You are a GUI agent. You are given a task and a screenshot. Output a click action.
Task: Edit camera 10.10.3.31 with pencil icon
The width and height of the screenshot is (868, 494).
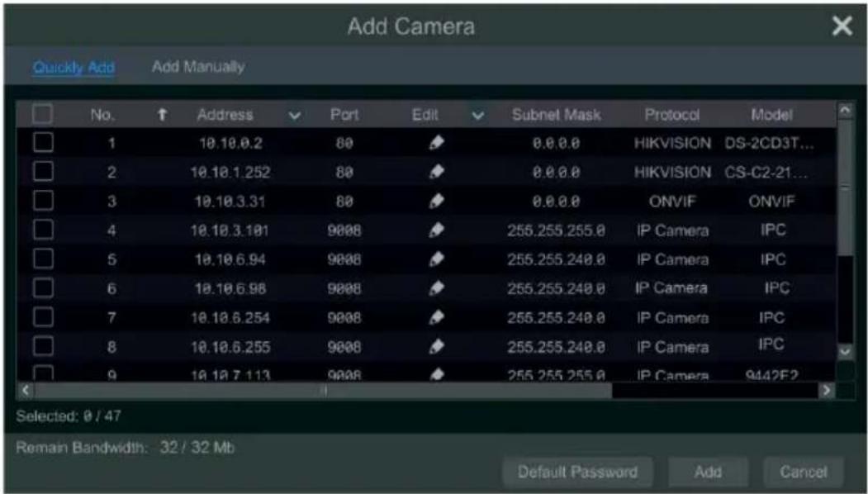click(x=436, y=201)
